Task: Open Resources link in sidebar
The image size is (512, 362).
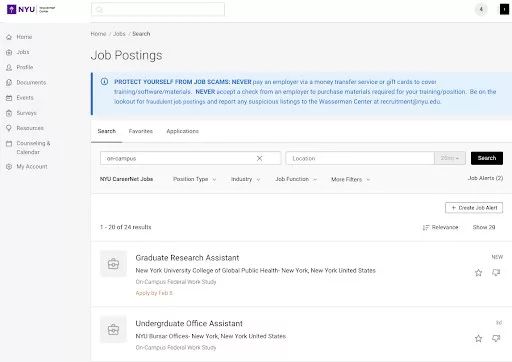Action: [30, 128]
